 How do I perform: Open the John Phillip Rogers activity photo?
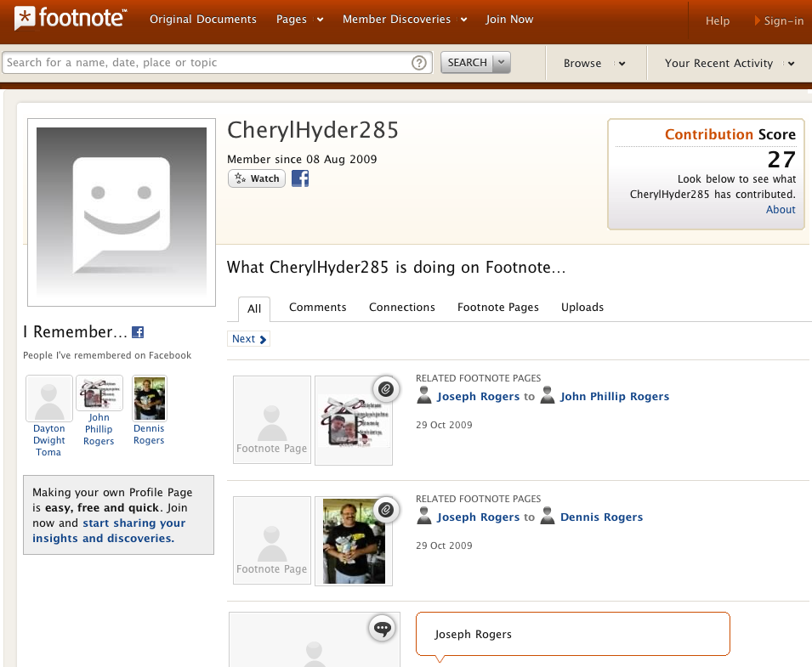[x=354, y=421]
